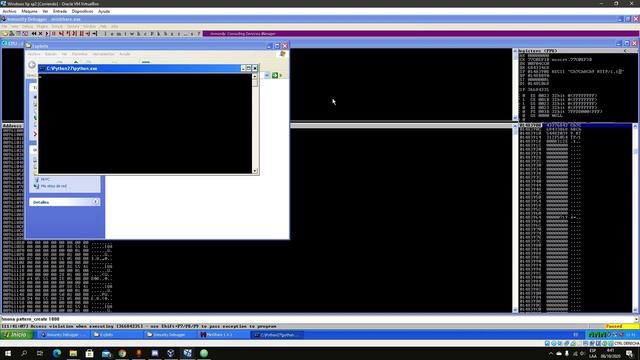Click the Close program X toolbar icon
The height and width of the screenshot is (360, 640).
coord(40,33)
